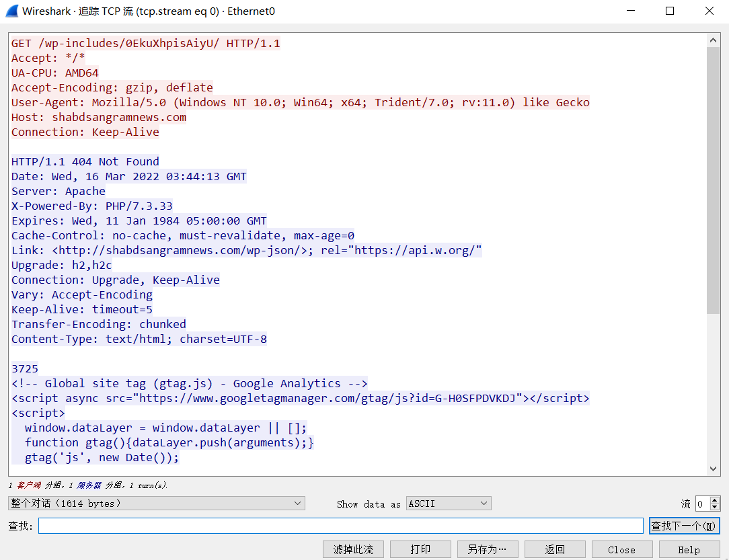Close the window using the title bar X
This screenshot has height=560, width=729.
(x=709, y=11)
